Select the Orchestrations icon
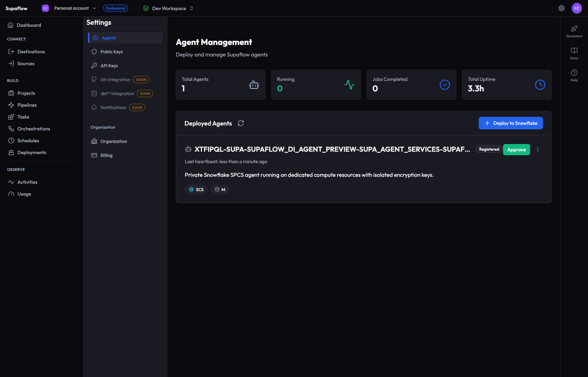 point(11,129)
